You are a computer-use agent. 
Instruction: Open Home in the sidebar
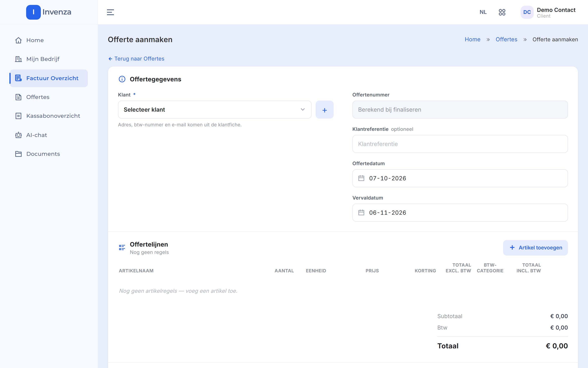click(x=49, y=40)
